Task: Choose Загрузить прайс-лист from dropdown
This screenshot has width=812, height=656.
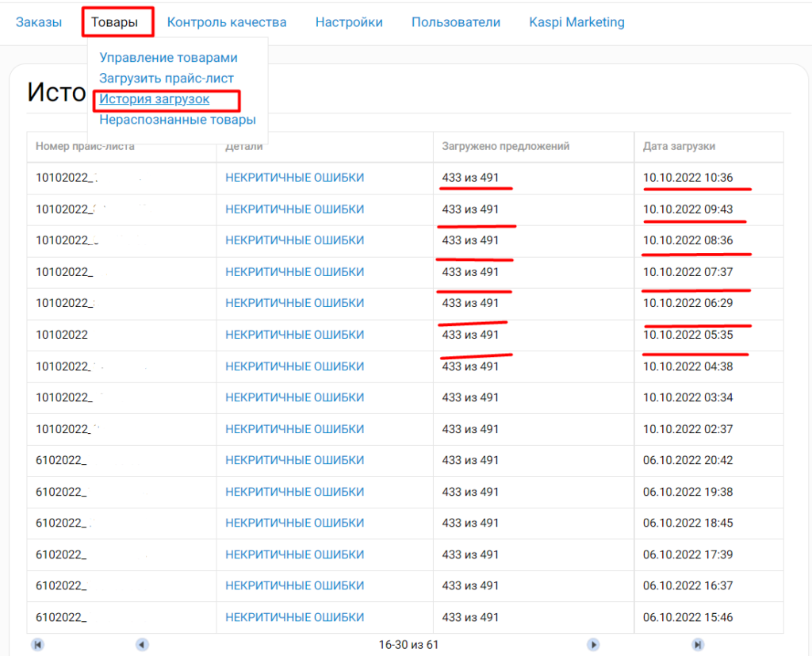Action: pyautogui.click(x=167, y=79)
